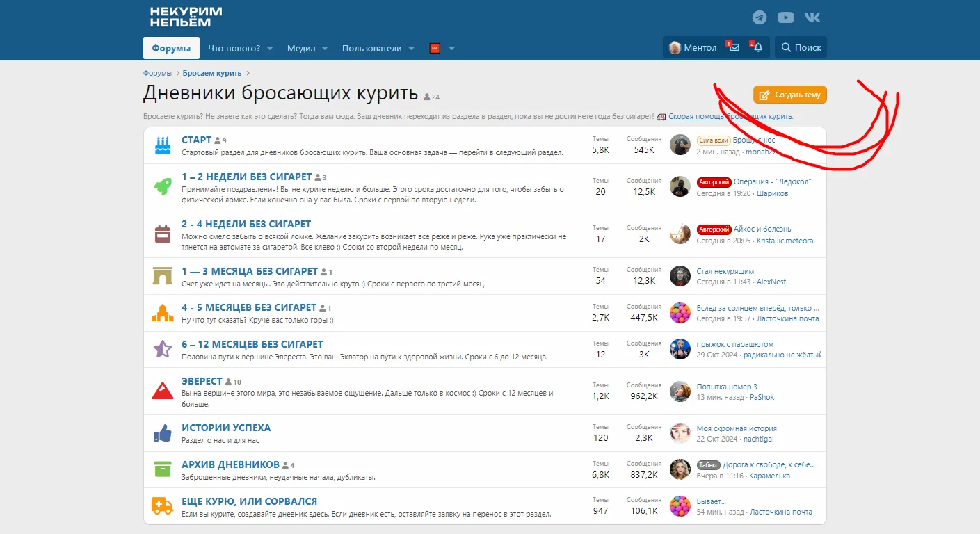Open the Telegram icon in the header
The image size is (980, 534).
coord(760,17)
